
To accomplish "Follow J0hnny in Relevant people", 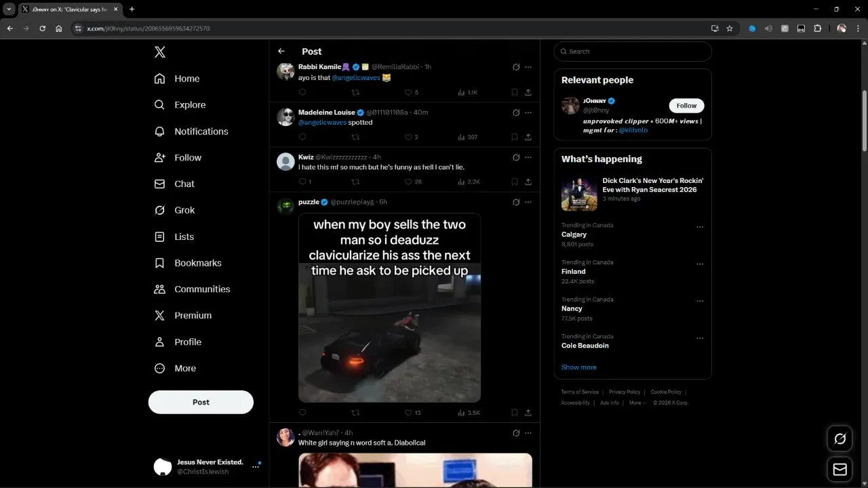I will pos(687,106).
